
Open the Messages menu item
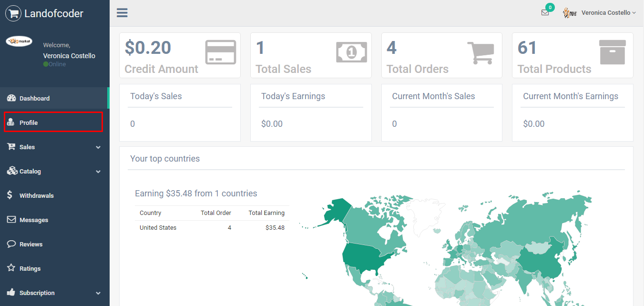pyautogui.click(x=34, y=220)
